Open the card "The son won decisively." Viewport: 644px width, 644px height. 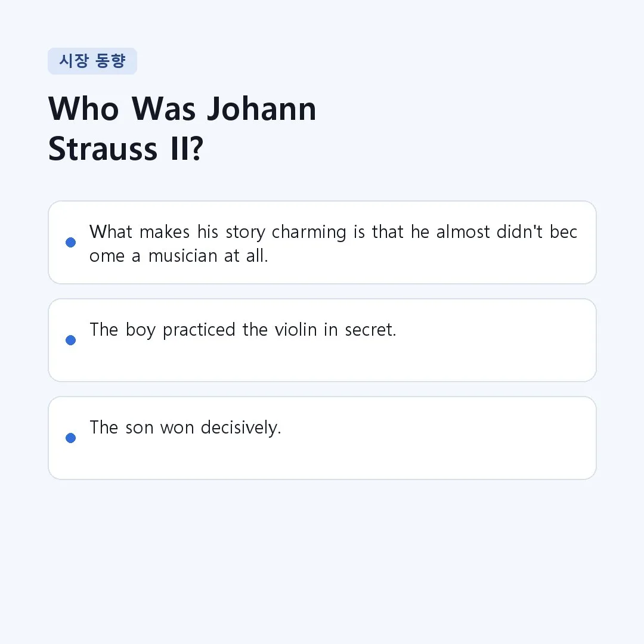tap(322, 438)
